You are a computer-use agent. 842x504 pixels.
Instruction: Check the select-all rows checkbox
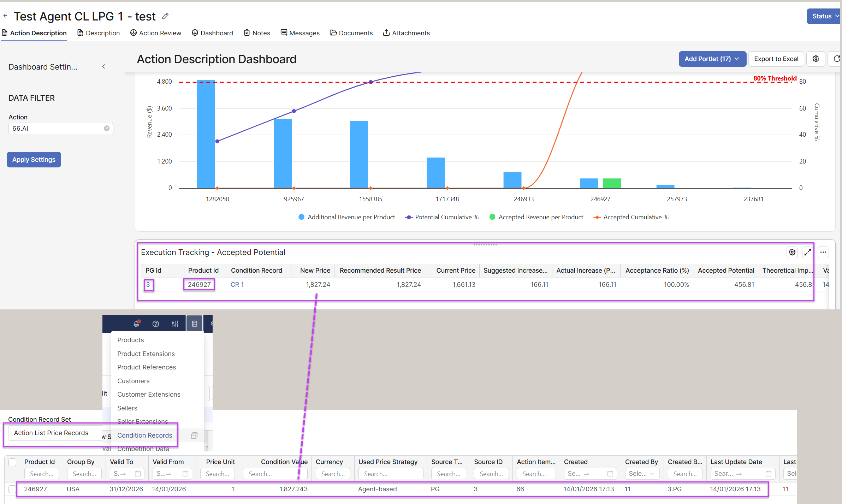pos(12,462)
